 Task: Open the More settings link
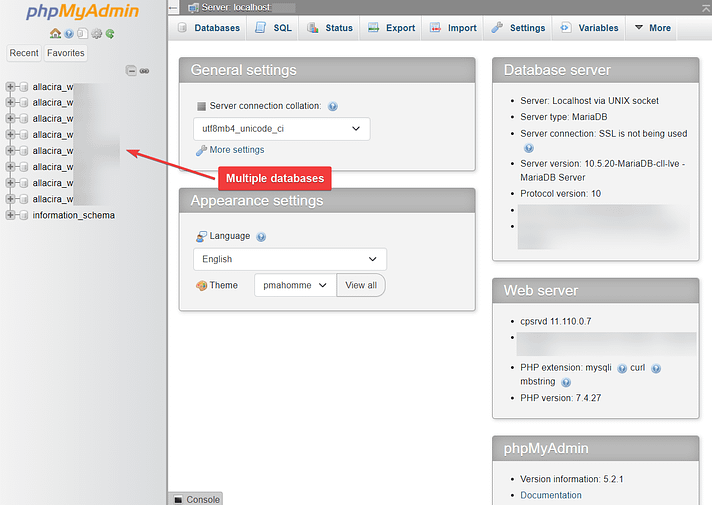tap(237, 150)
